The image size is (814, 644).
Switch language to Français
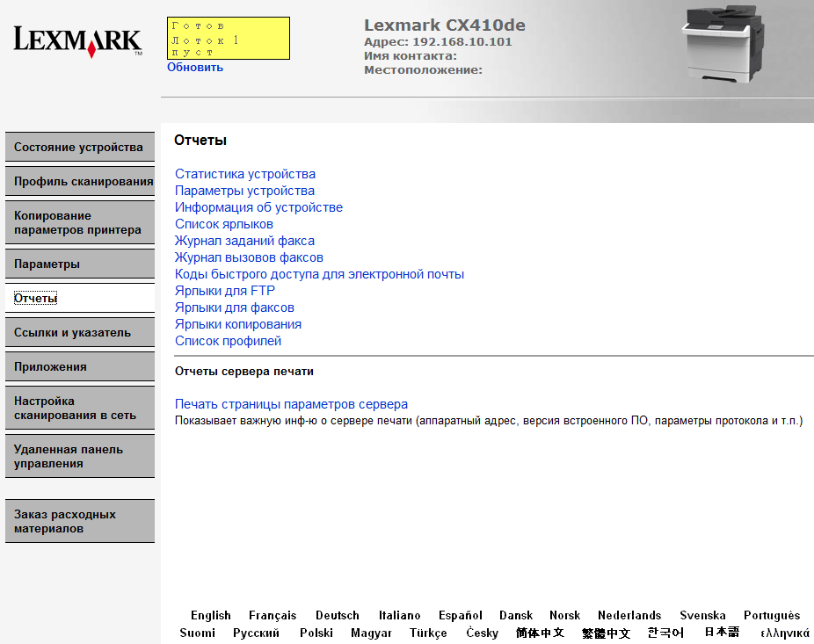coord(273,616)
